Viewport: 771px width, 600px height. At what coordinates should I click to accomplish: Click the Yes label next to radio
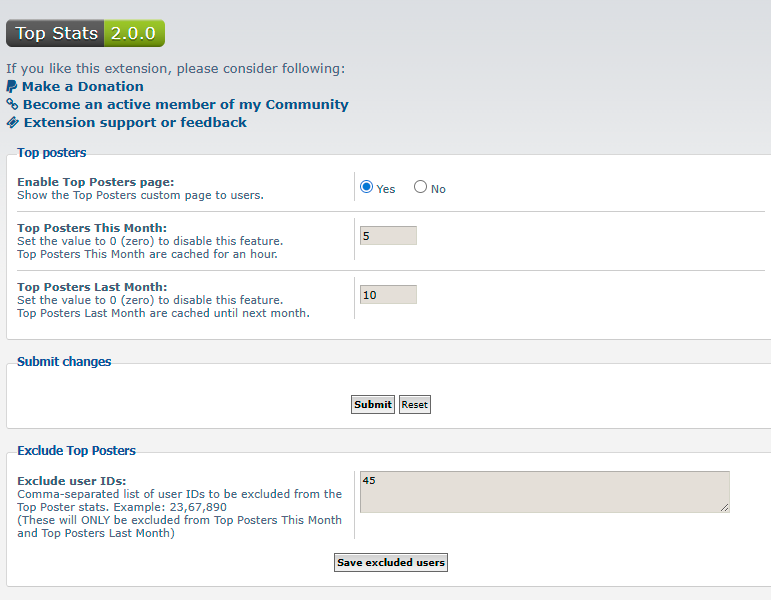point(386,189)
